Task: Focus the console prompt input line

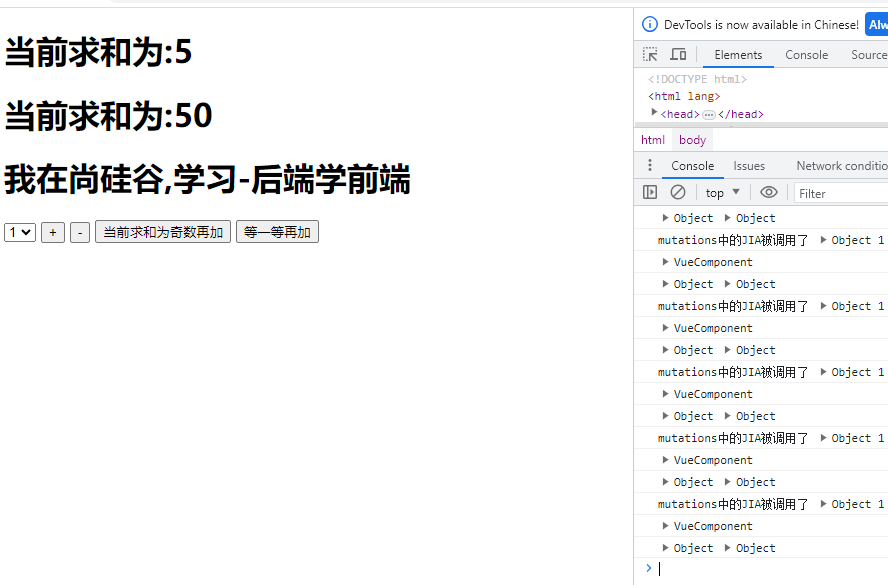Action: tap(770, 569)
